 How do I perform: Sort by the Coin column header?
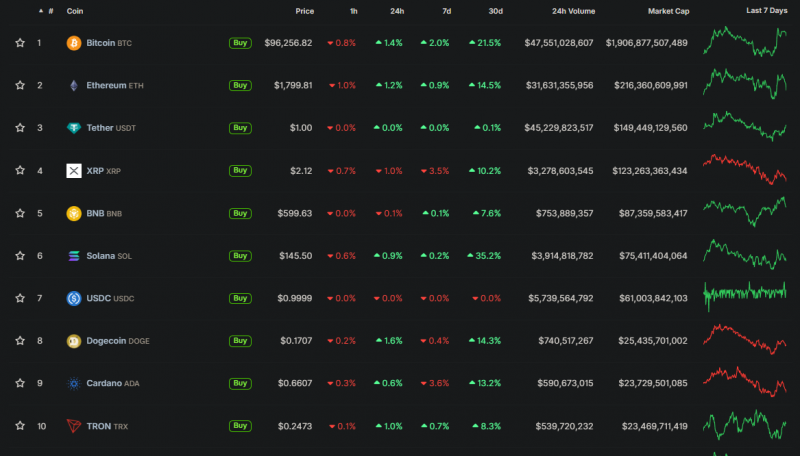coord(75,11)
